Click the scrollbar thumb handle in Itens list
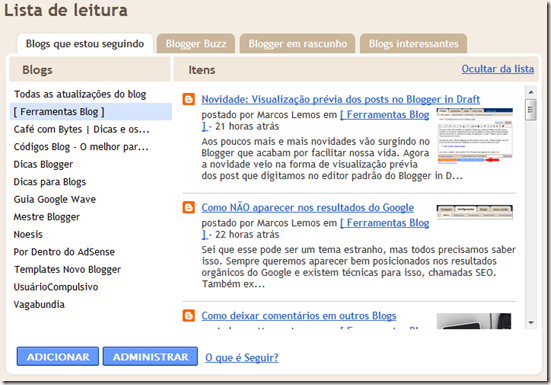This screenshot has height=385, width=551. coord(531,110)
